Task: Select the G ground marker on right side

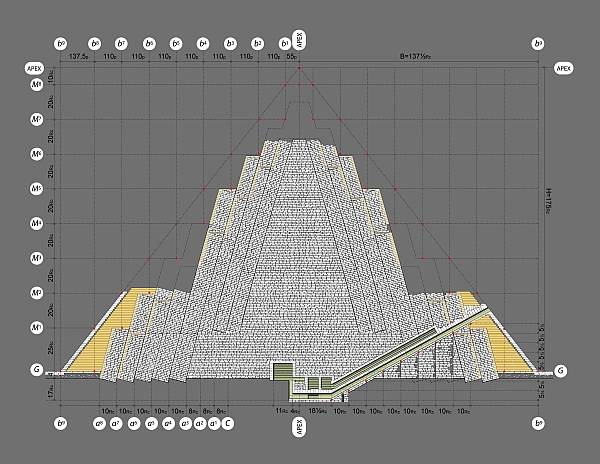Action: point(561,371)
